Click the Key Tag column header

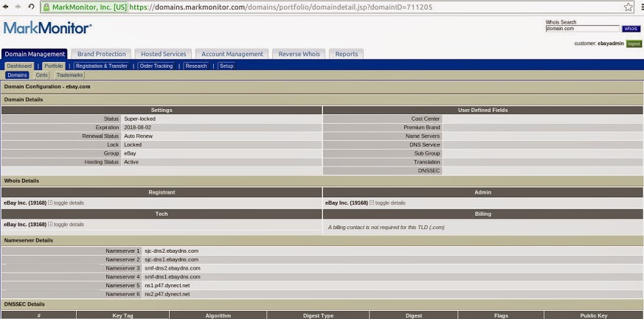pyautogui.click(x=122, y=315)
